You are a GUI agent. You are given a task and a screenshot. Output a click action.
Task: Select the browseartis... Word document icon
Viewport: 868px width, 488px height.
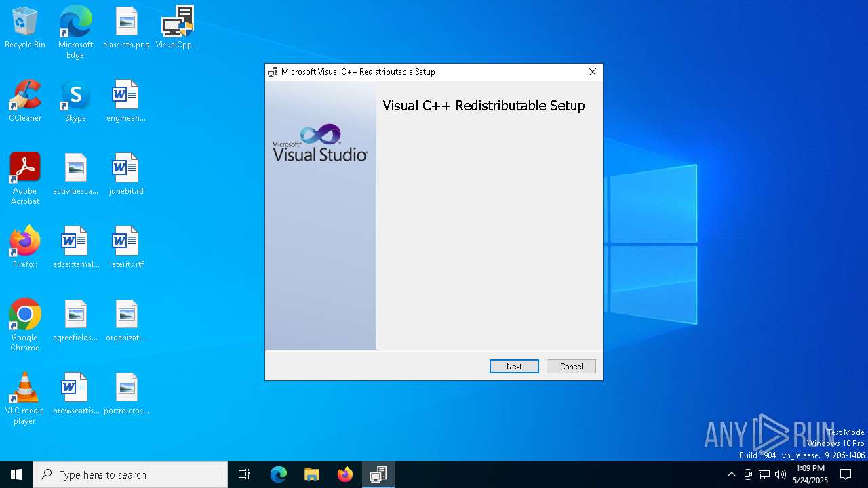[x=75, y=394]
